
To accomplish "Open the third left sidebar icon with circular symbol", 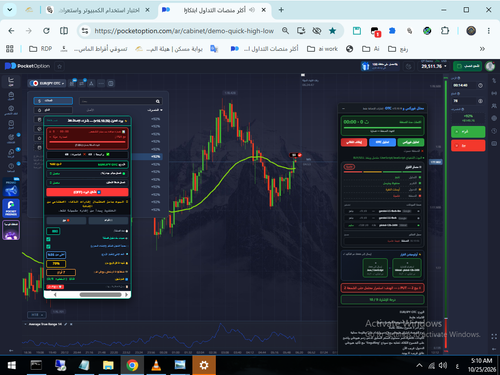I will tap(11, 110).
